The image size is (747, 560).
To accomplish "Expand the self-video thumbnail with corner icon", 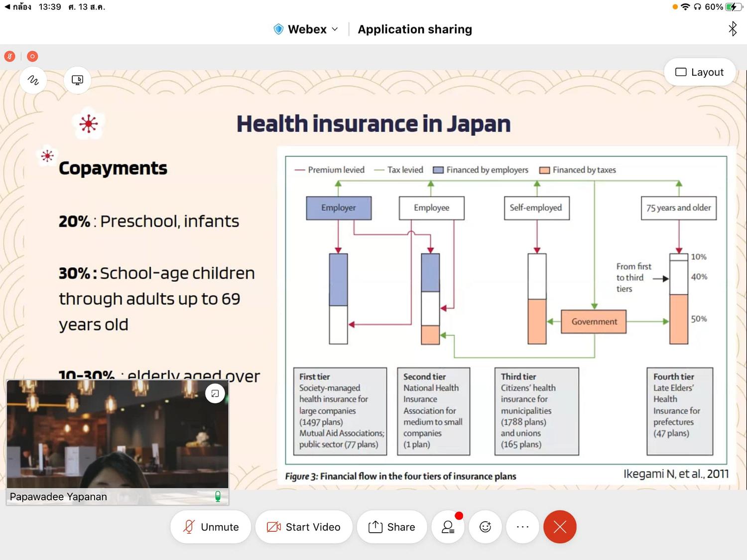I will (x=215, y=394).
